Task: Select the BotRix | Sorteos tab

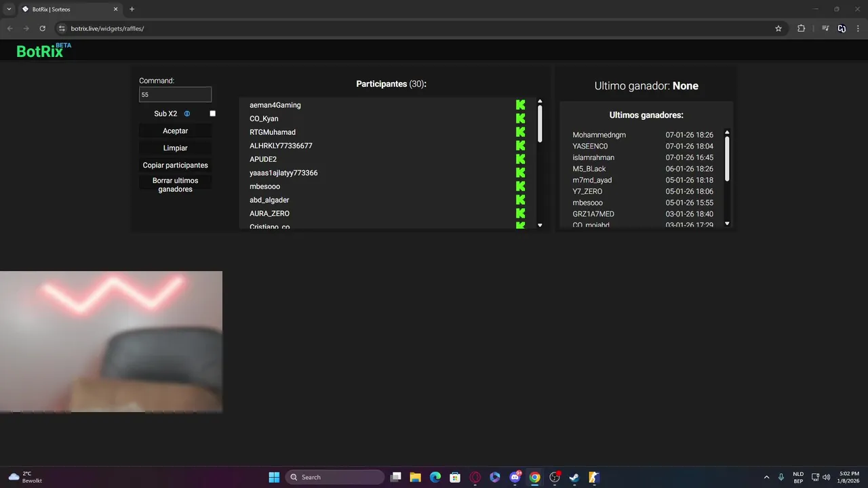Action: pos(70,9)
